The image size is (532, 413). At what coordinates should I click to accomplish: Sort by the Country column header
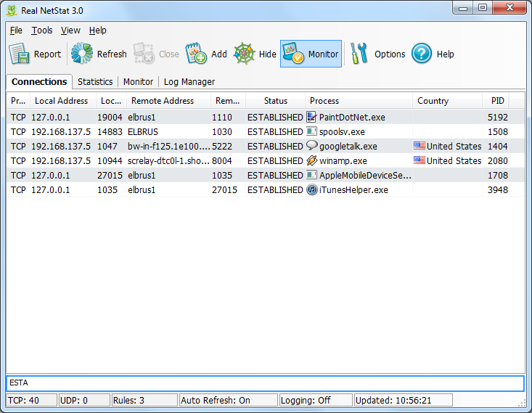[x=447, y=101]
